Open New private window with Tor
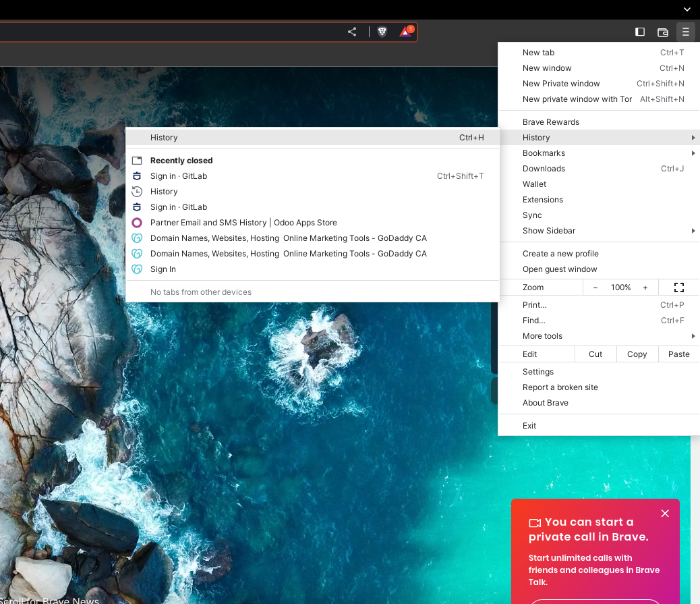Screen dimensions: 700x604 pyautogui.click(x=599, y=99)
